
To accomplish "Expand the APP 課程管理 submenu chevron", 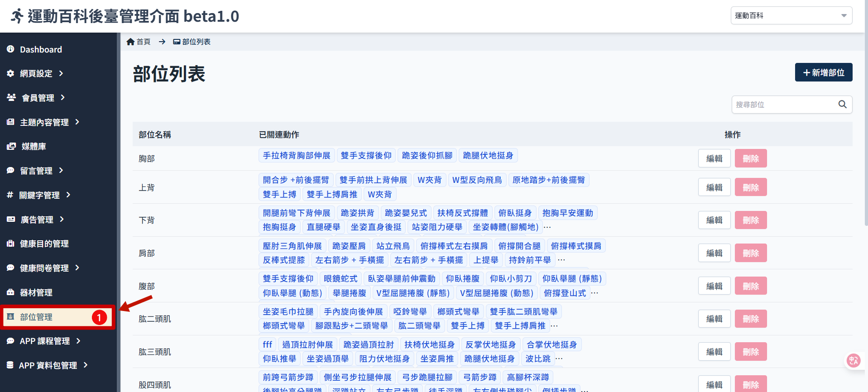I will [78, 341].
